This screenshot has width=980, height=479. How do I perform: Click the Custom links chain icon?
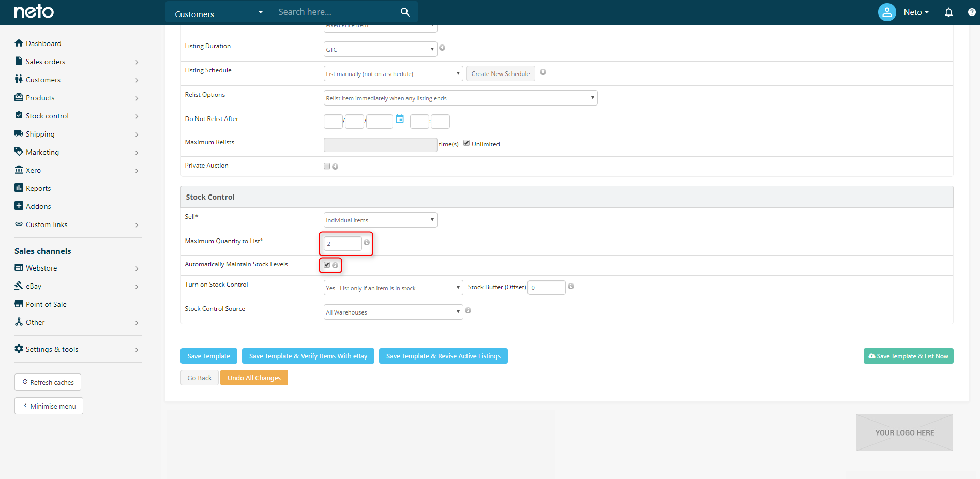pos(19,224)
